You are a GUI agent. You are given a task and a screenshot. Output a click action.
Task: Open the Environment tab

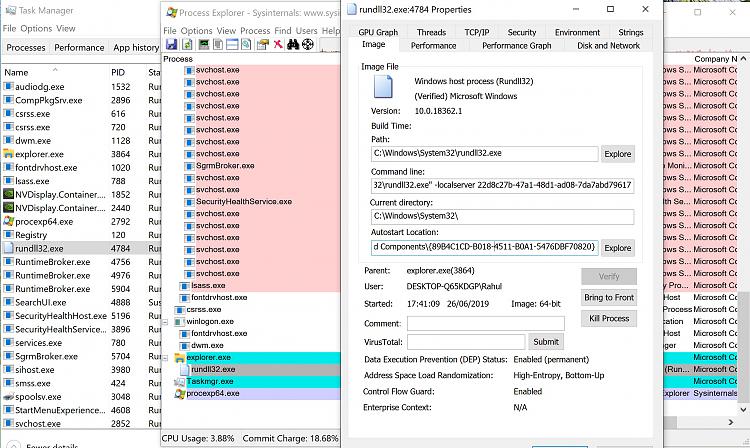577,32
